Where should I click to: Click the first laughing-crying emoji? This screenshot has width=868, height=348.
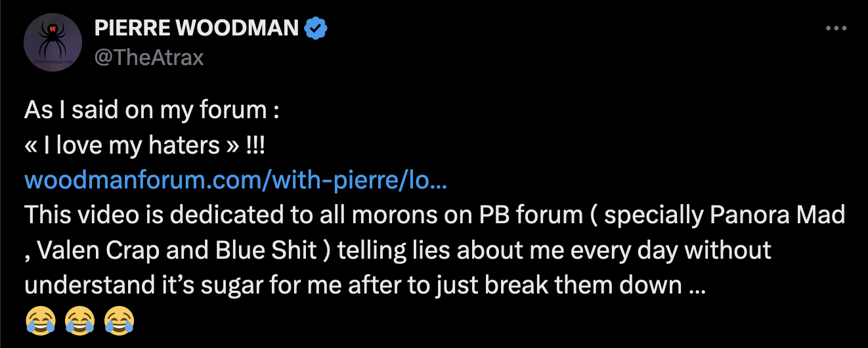click(40, 322)
